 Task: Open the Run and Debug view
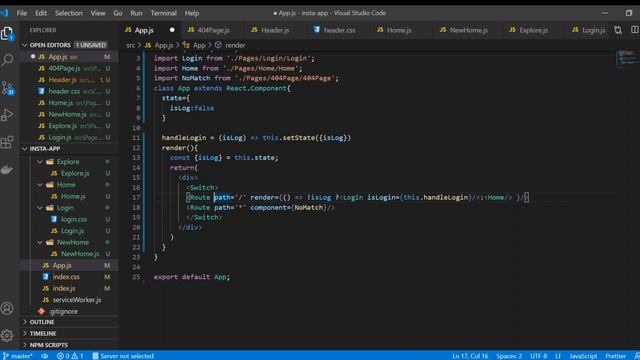(7, 115)
